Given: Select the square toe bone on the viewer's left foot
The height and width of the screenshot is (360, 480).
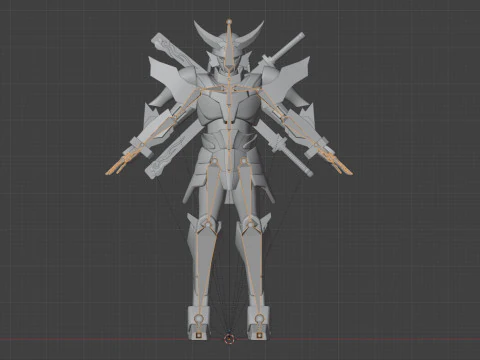Looking at the screenshot, I should [199, 335].
